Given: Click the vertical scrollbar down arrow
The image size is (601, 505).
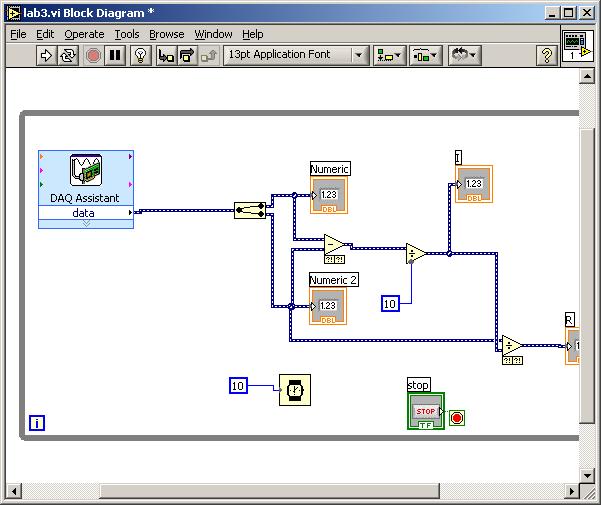Looking at the screenshot, I should (x=587, y=475).
